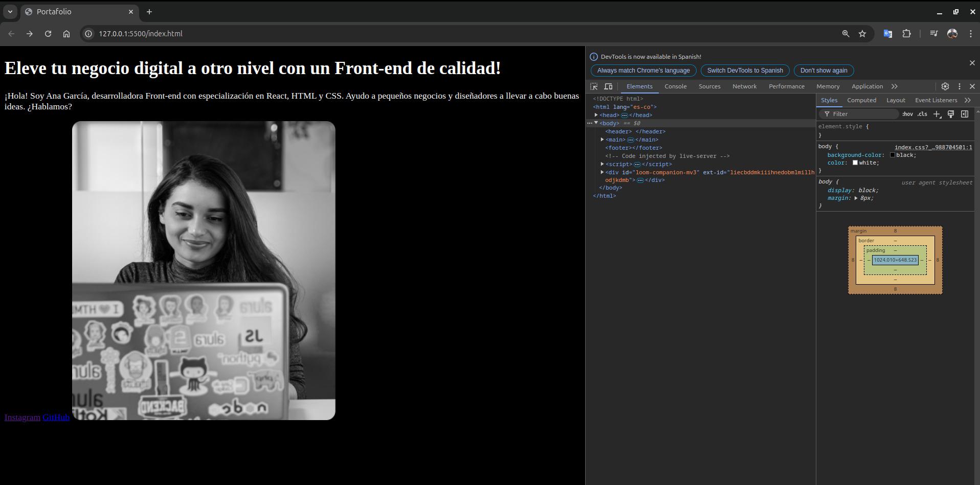Screen dimensions: 980x485
Task: Toggle the rendering emulations paintbrush icon
Action: tap(951, 114)
